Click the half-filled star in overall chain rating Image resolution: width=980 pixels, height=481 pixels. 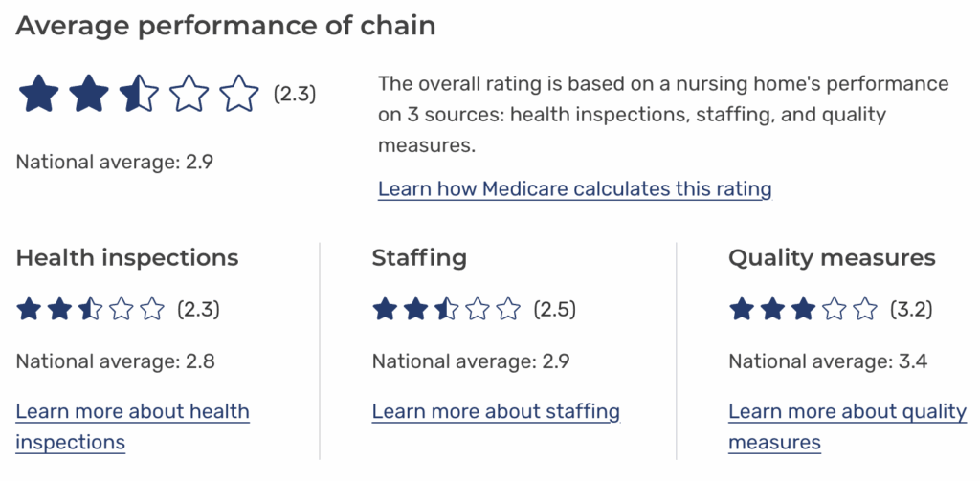point(139,94)
